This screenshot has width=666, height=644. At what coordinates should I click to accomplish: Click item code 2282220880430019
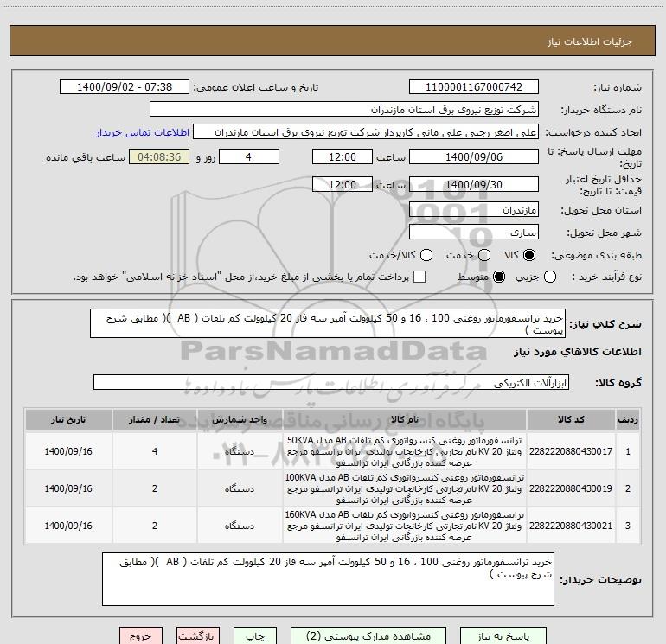[571, 488]
